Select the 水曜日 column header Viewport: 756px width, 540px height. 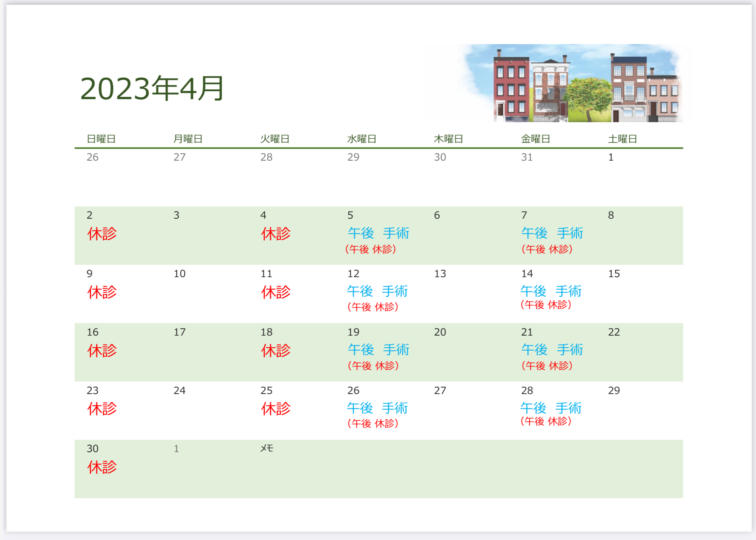(x=362, y=139)
